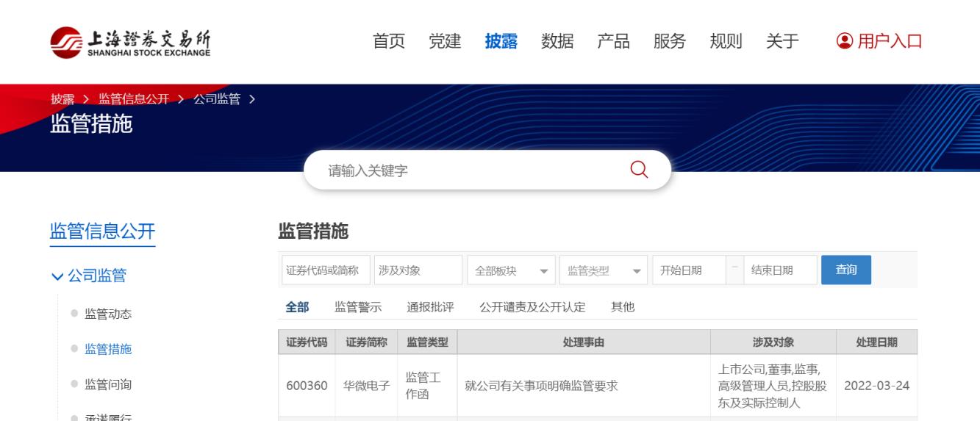Click the 监管信息公开 breadcrumb link
The width and height of the screenshot is (980, 421).
(x=134, y=99)
